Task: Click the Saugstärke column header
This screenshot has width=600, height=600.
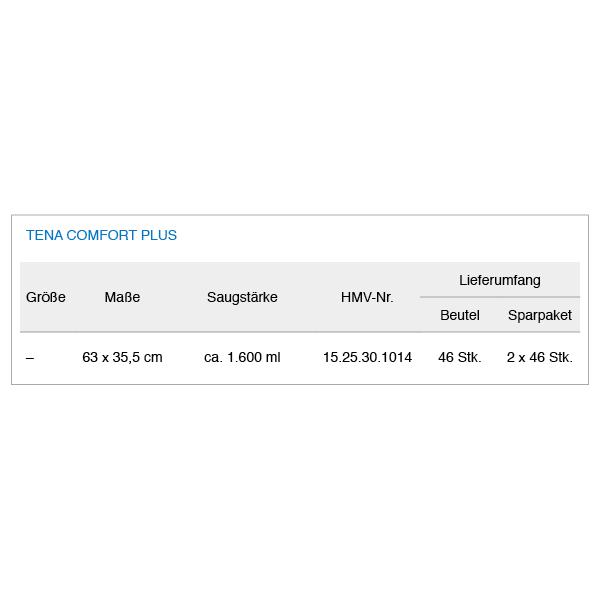Action: pyautogui.click(x=242, y=297)
